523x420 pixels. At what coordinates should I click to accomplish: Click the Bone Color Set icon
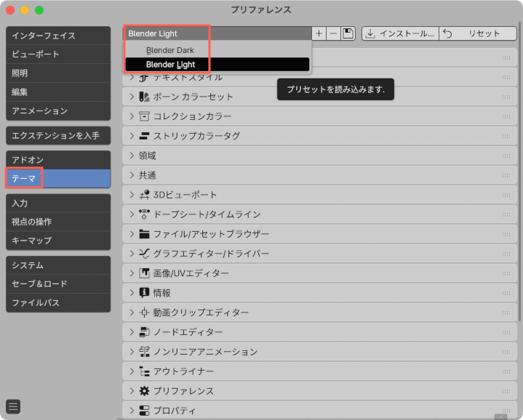[x=144, y=97]
